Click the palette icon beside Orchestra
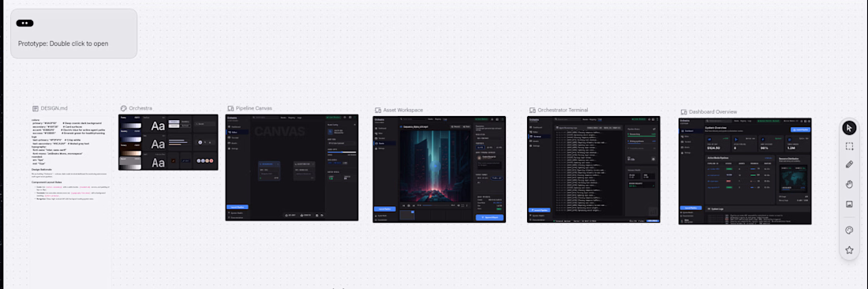Image resolution: width=868 pixels, height=289 pixels. click(x=124, y=108)
